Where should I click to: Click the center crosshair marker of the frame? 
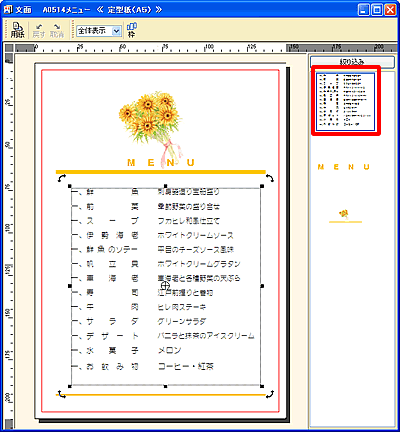click(x=166, y=286)
